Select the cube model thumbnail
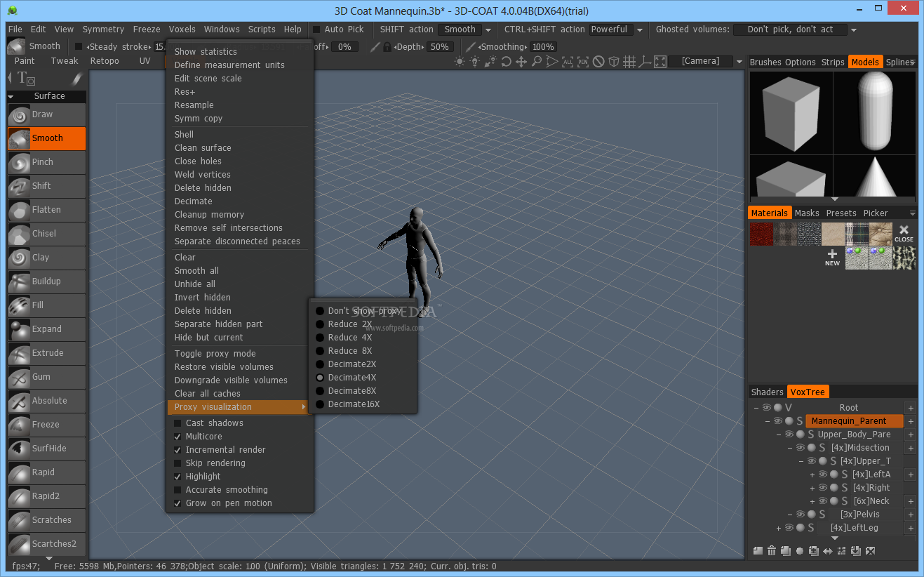This screenshot has width=924, height=577. [791, 113]
